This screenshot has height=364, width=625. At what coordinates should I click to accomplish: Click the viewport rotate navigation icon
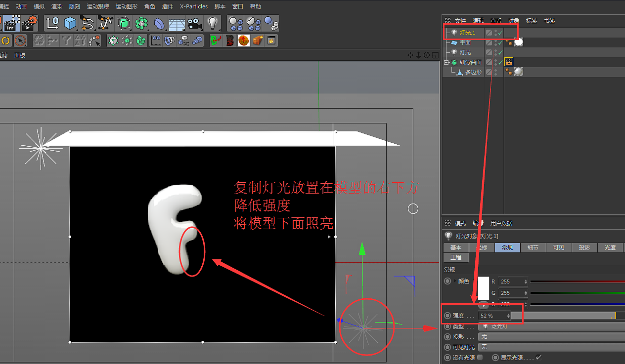point(427,55)
